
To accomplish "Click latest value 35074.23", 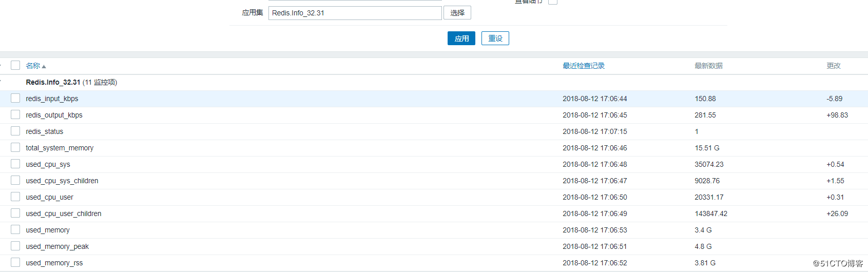I will click(709, 164).
